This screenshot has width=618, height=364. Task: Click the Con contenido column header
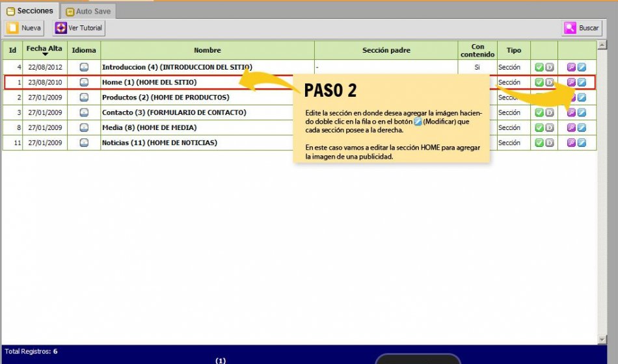pyautogui.click(x=477, y=50)
